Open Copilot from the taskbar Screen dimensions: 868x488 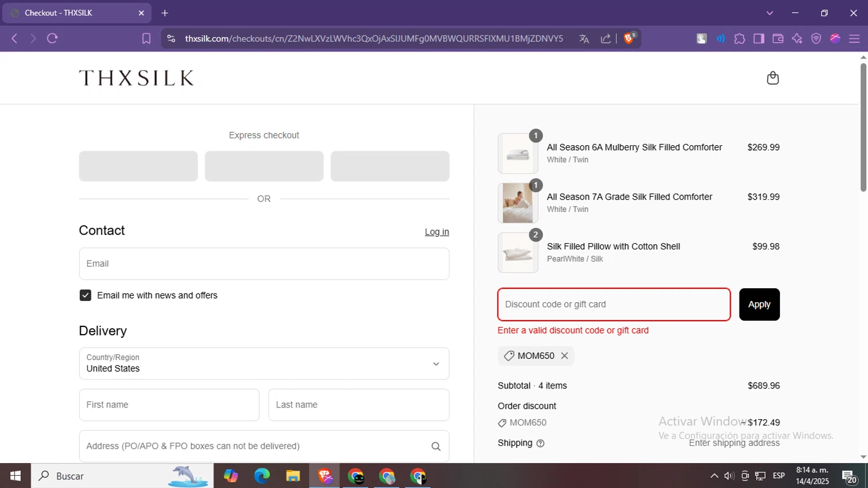coord(231,476)
